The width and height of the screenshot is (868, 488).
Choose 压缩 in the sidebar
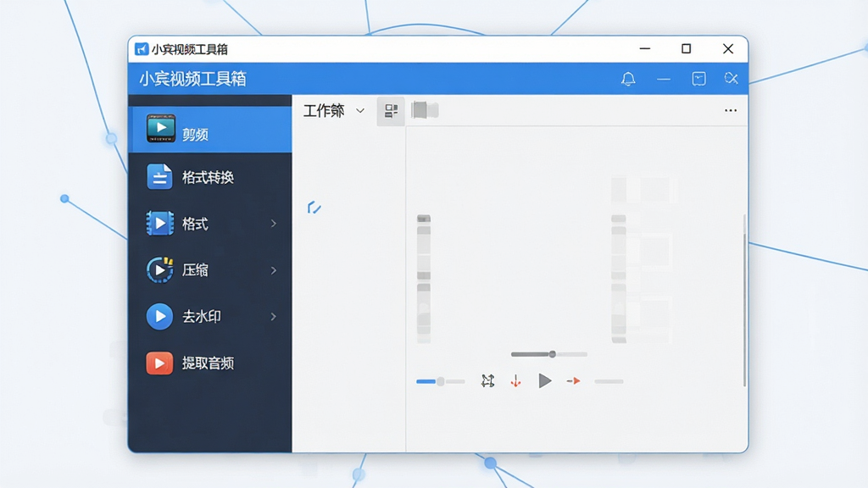[x=210, y=270]
